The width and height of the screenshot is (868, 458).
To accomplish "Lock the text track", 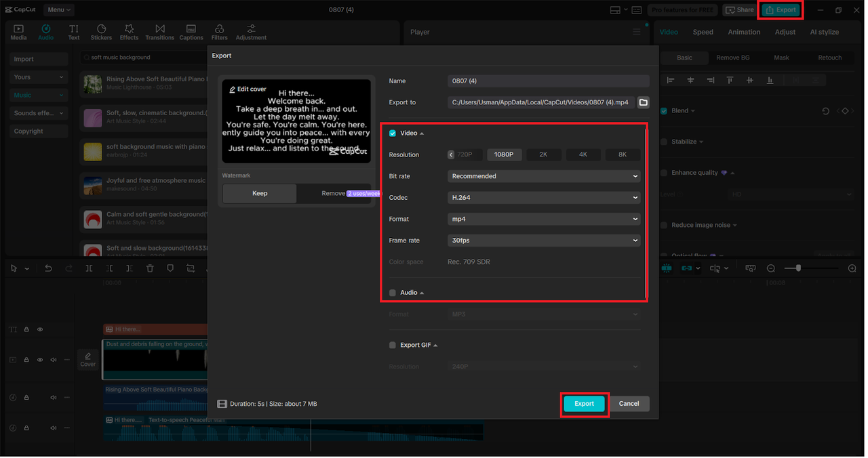I will (x=26, y=329).
